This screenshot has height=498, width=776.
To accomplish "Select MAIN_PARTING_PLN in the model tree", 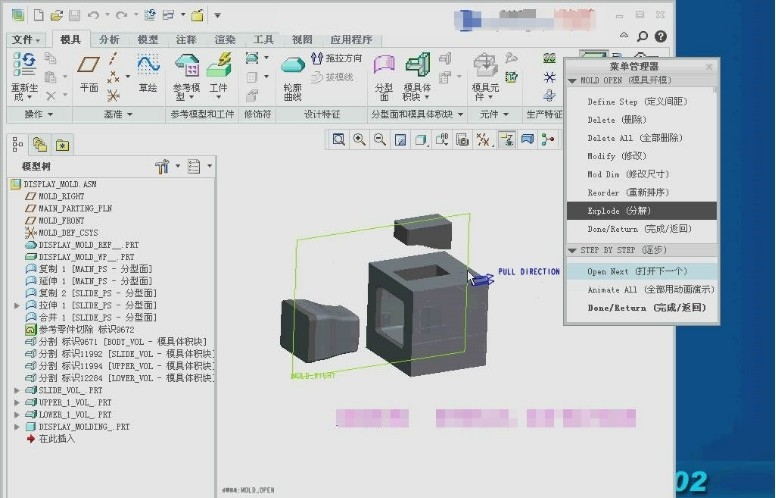I will [x=75, y=208].
